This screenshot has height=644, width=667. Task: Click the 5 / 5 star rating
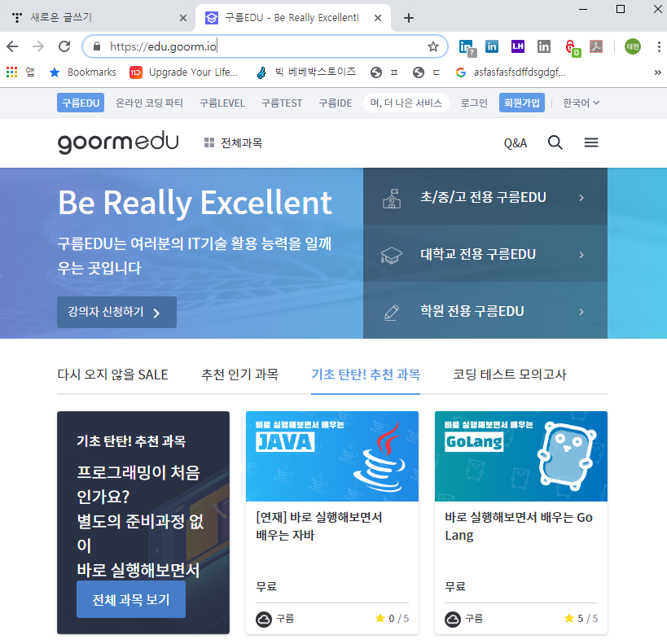[x=581, y=619]
